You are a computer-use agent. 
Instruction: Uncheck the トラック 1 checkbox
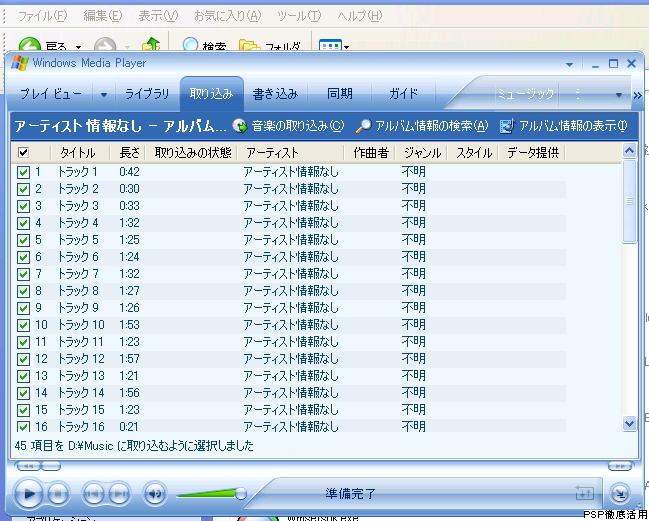tap(23, 172)
